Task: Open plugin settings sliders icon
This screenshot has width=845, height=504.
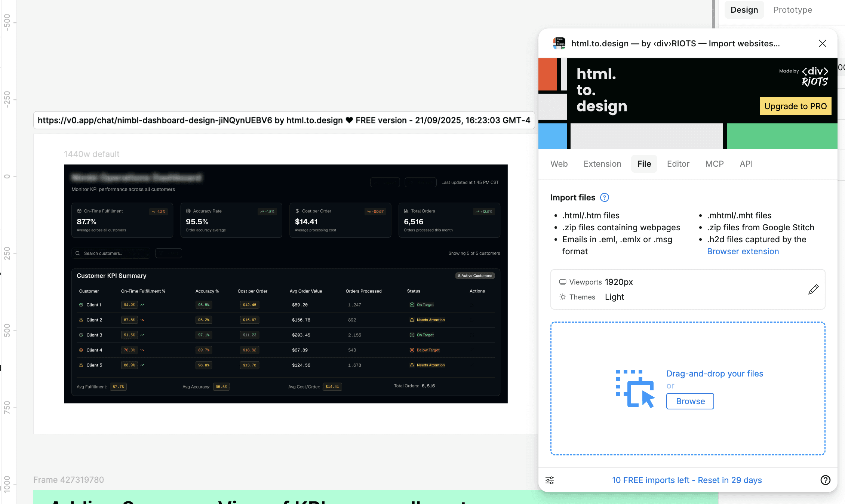Action: 550,480
